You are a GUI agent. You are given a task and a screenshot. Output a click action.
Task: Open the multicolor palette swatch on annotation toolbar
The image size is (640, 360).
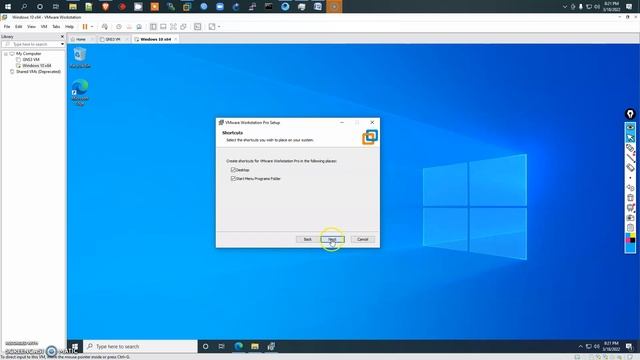[630, 237]
